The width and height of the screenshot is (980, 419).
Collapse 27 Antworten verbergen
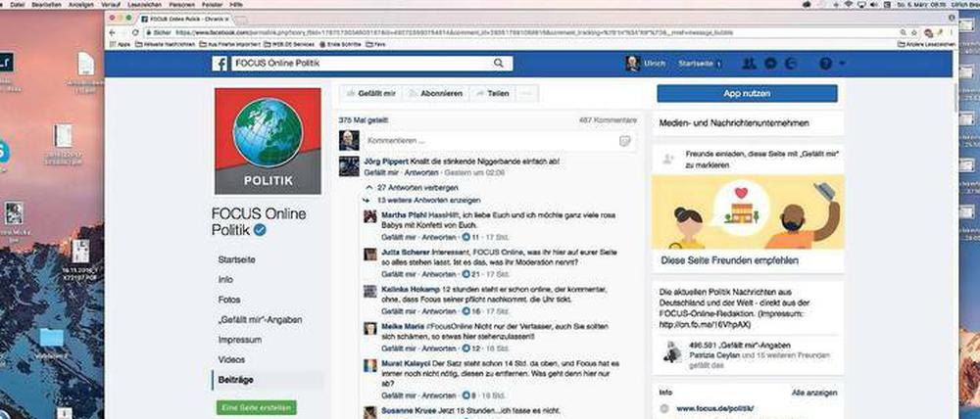[x=416, y=187]
